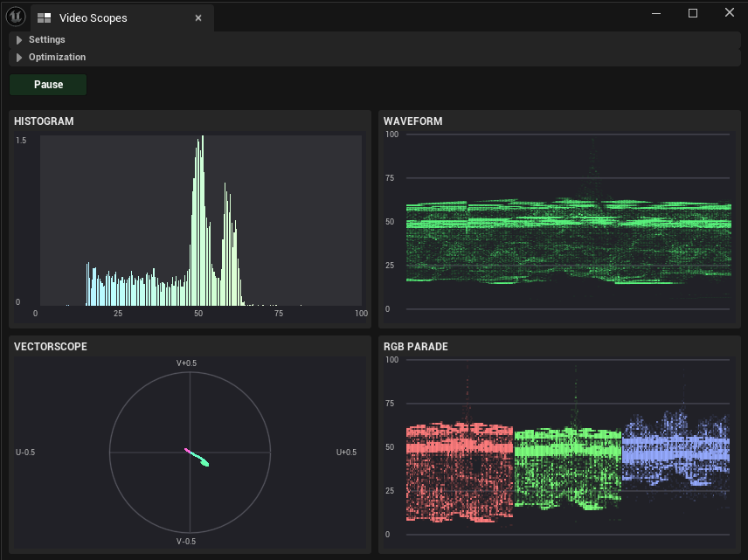Click the Settings section label

[47, 39]
